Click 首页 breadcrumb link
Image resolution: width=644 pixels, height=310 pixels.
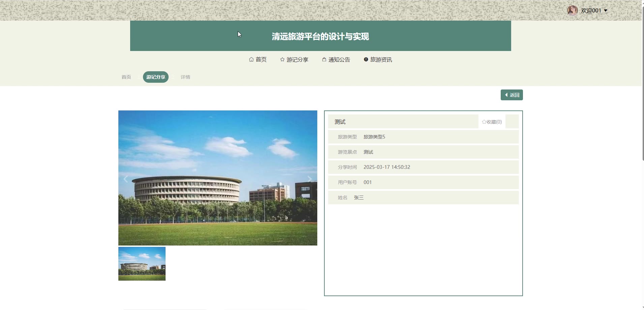click(126, 77)
